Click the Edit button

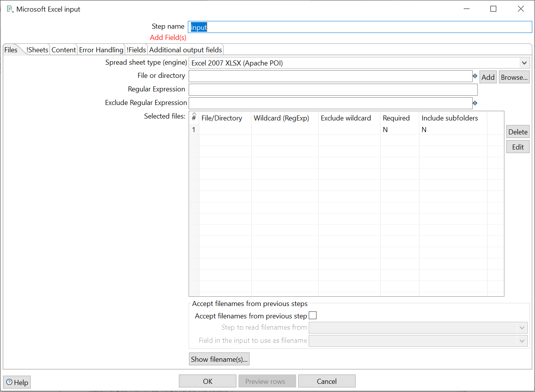pyautogui.click(x=518, y=147)
